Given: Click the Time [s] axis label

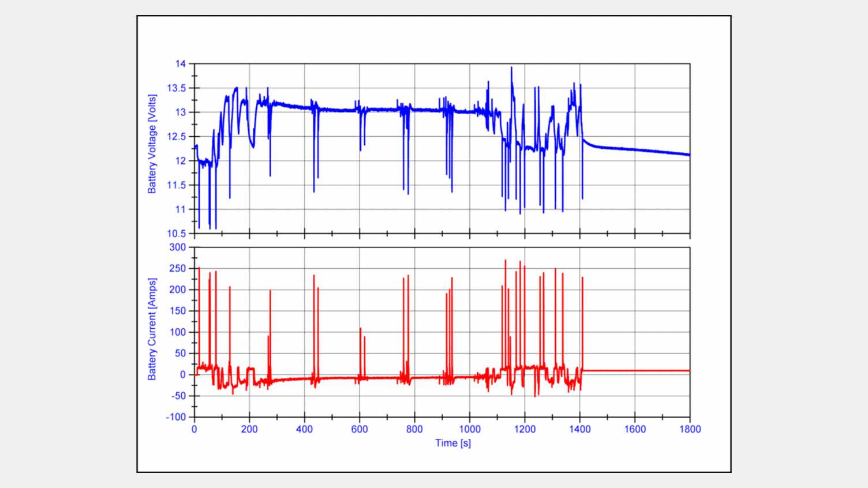Looking at the screenshot, I should point(453,443).
